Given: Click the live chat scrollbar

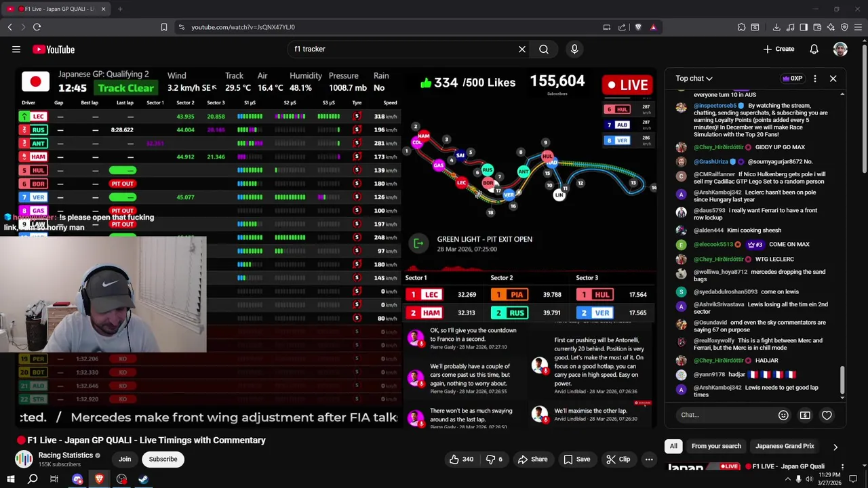Looking at the screenshot, I should (842, 382).
